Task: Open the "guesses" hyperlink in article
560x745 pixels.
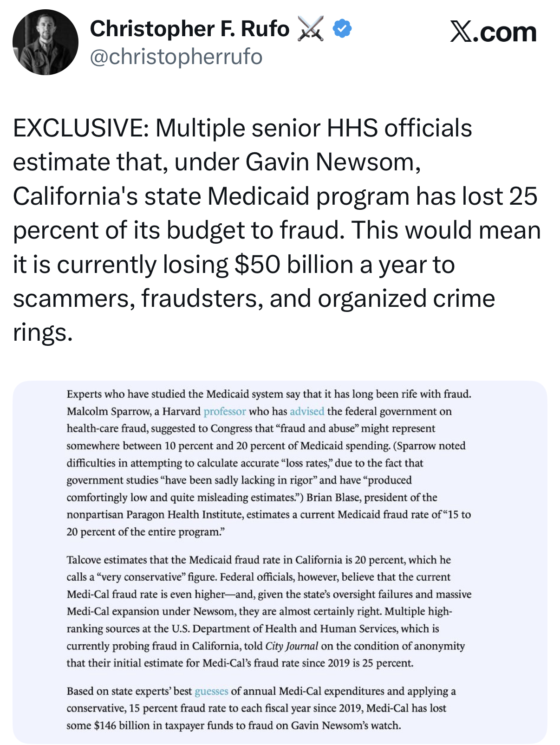Action: [x=211, y=691]
